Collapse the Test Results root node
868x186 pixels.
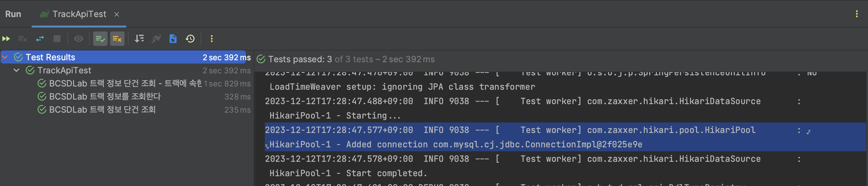click(5, 57)
